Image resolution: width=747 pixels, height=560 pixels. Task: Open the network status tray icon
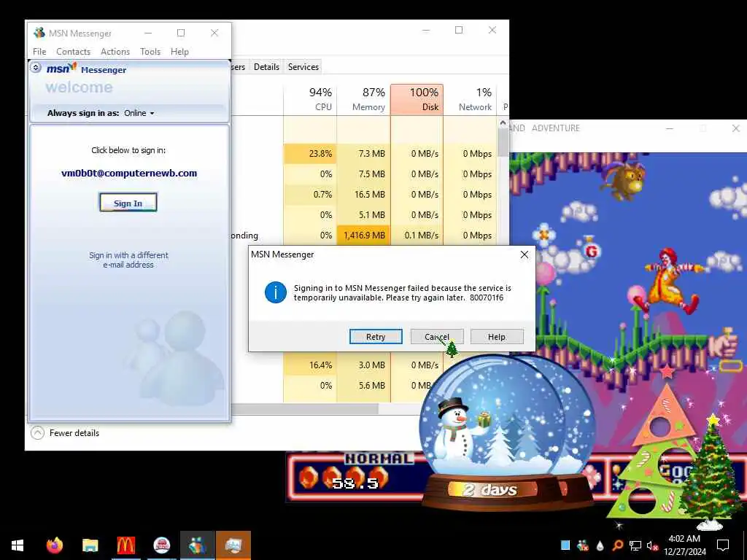[x=635, y=545]
